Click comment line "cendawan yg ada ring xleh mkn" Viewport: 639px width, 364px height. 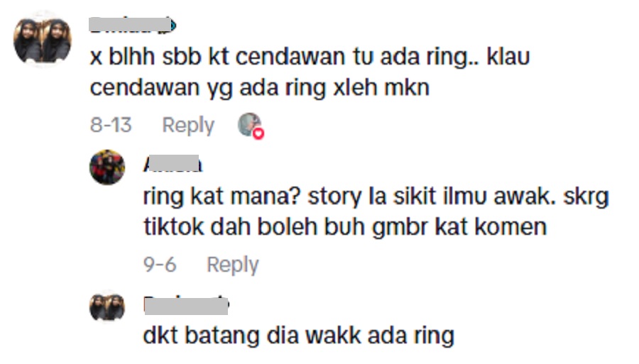pos(260,88)
